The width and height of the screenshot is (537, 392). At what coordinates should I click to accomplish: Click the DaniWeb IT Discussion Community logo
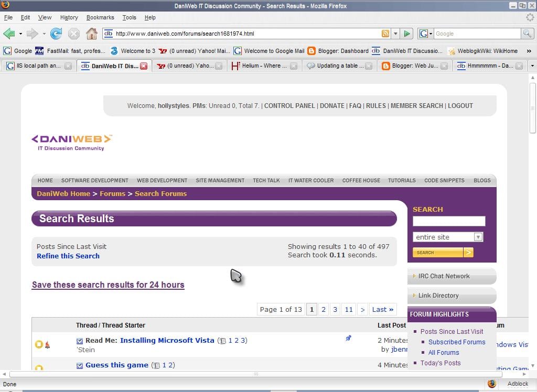(71, 143)
